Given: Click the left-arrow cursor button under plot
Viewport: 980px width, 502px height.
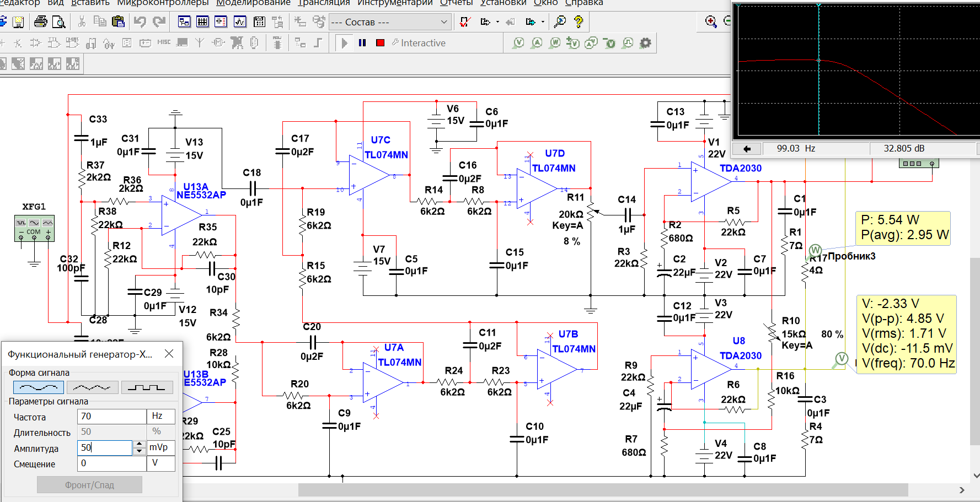Looking at the screenshot, I should (747, 149).
